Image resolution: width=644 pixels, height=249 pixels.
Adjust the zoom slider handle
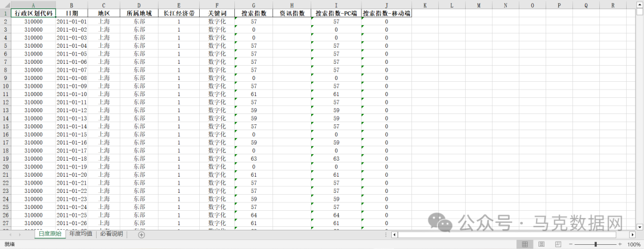596,244
